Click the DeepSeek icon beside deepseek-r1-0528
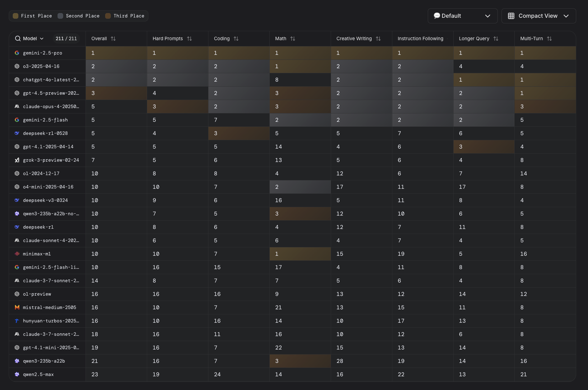588x390 pixels. tap(17, 133)
